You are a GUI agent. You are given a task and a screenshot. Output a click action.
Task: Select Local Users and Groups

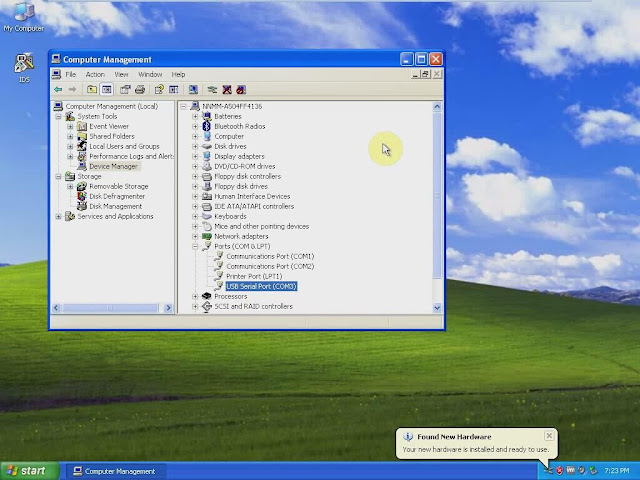pos(124,146)
